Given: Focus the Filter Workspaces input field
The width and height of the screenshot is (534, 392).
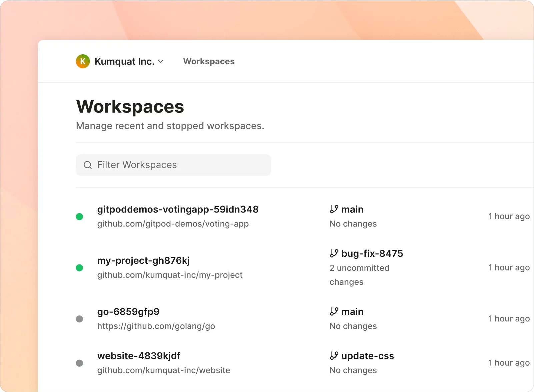Looking at the screenshot, I should coord(180,165).
